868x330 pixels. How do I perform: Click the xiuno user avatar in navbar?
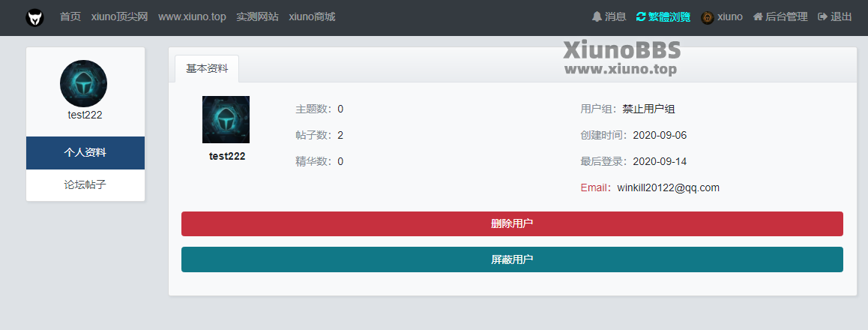(707, 17)
